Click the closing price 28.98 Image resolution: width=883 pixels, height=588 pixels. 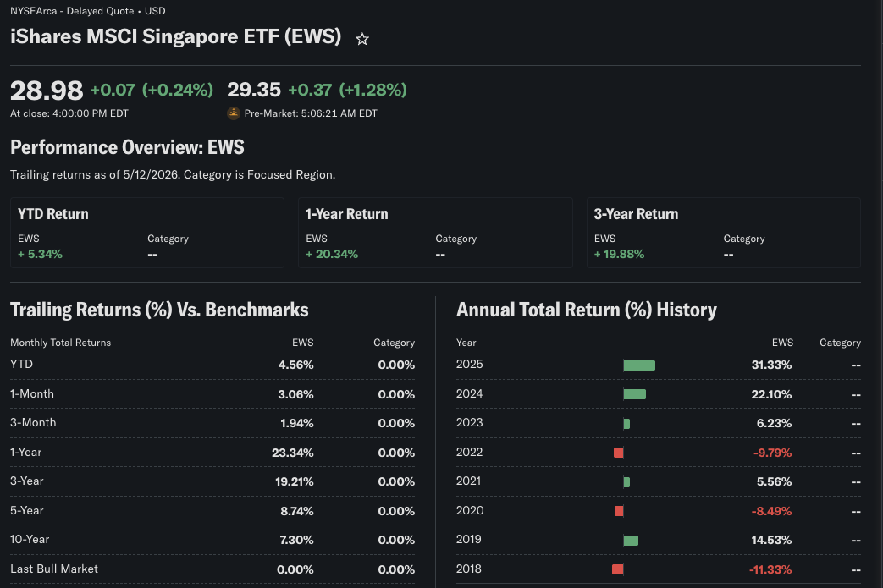(47, 90)
